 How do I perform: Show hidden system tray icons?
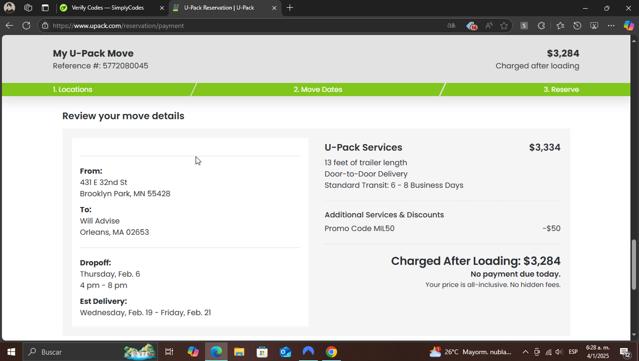[x=525, y=352]
